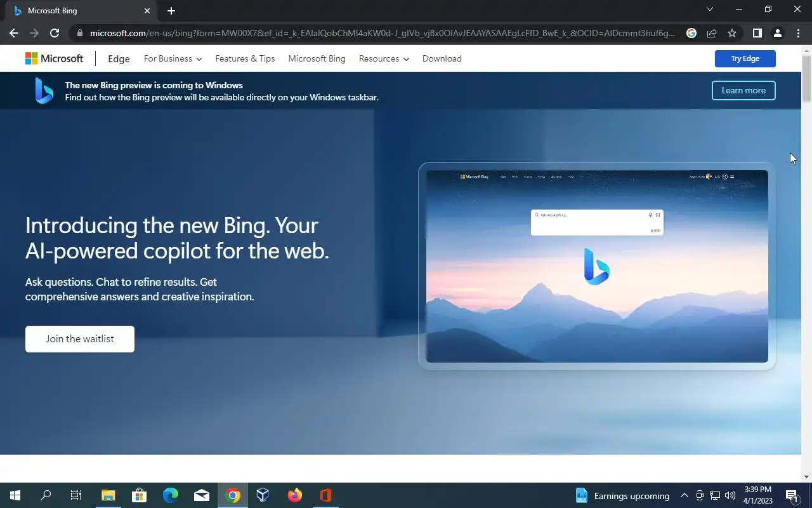Open the volume control in the tray
This screenshot has width=812, height=508.
[x=730, y=495]
